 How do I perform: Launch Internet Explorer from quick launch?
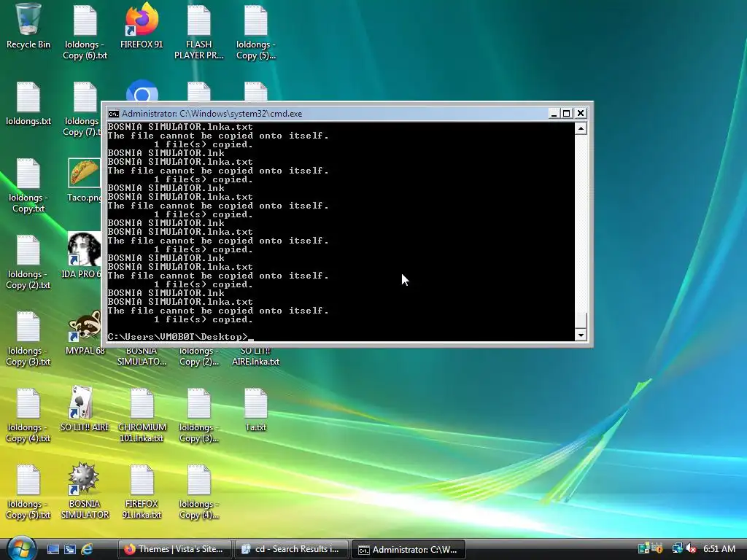(87, 549)
